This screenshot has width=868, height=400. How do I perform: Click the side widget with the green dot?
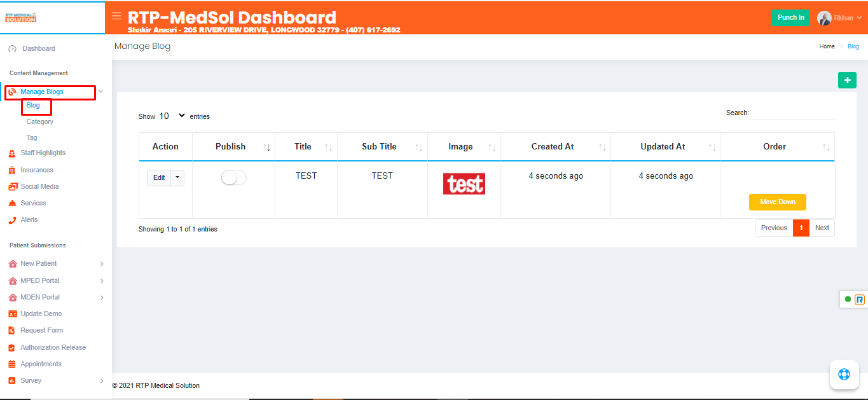(854, 299)
